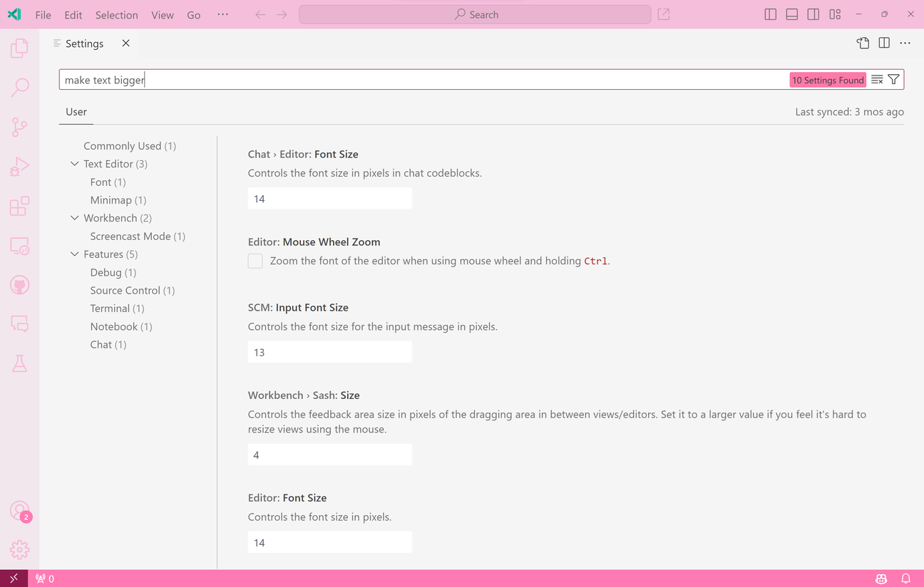Collapse the Features settings section
The width and height of the screenshot is (924, 587).
coord(75,254)
